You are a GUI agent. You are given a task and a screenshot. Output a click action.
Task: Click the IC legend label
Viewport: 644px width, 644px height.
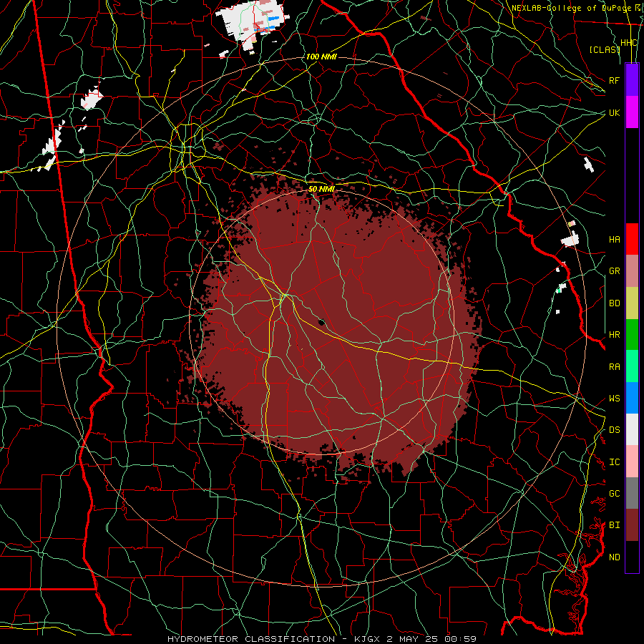[615, 462]
